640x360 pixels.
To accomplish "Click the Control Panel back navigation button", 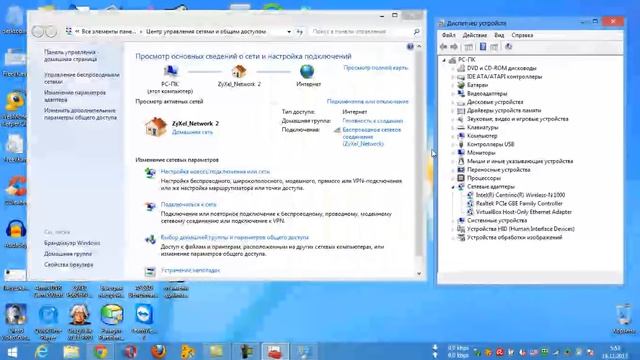I will click(x=38, y=31).
